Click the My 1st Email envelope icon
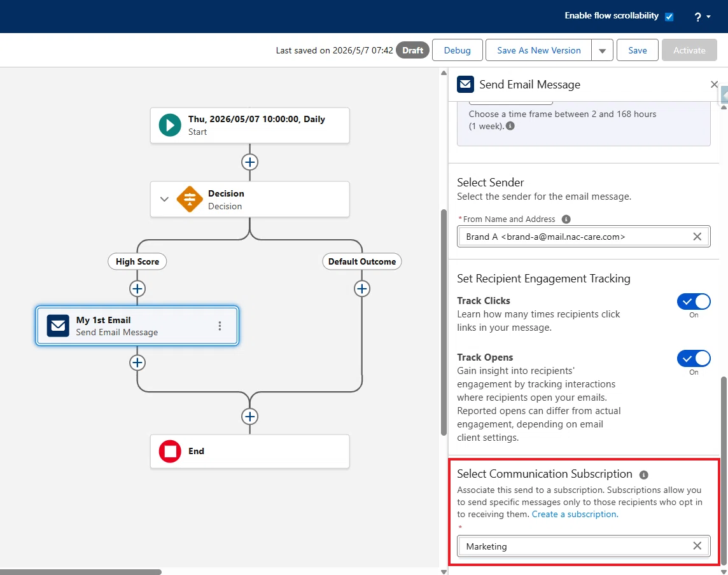The height and width of the screenshot is (575, 728). (x=58, y=325)
